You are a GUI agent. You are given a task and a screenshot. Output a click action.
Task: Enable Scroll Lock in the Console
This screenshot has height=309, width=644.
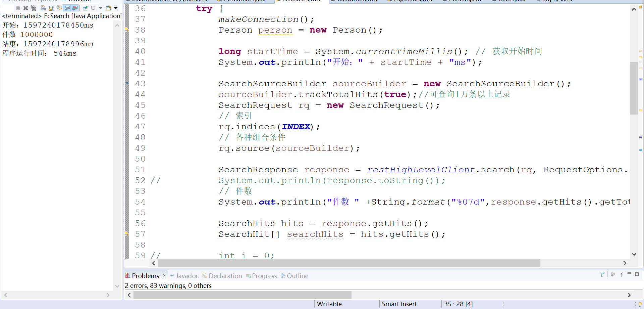click(51, 8)
